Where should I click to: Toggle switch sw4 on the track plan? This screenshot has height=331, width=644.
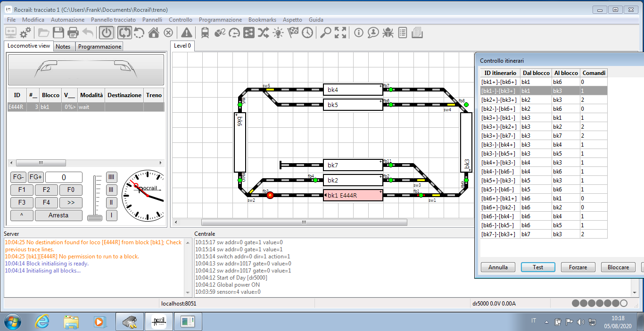[451, 105]
